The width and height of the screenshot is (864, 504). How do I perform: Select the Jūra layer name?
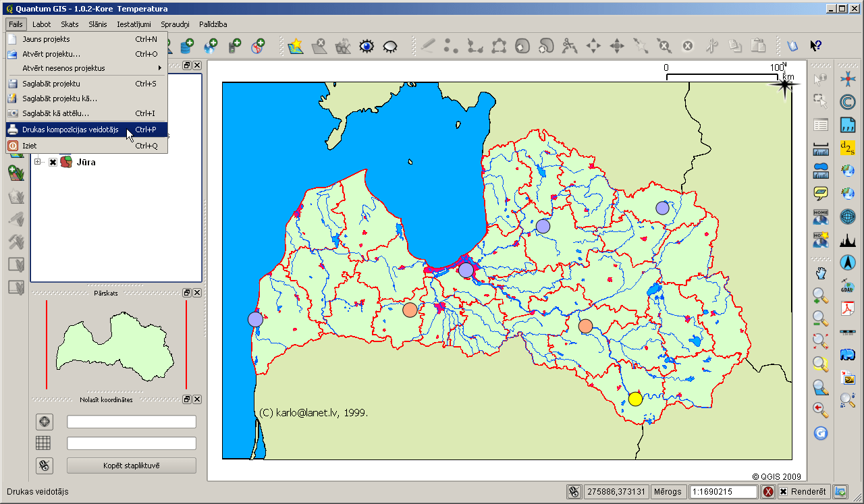(x=86, y=163)
